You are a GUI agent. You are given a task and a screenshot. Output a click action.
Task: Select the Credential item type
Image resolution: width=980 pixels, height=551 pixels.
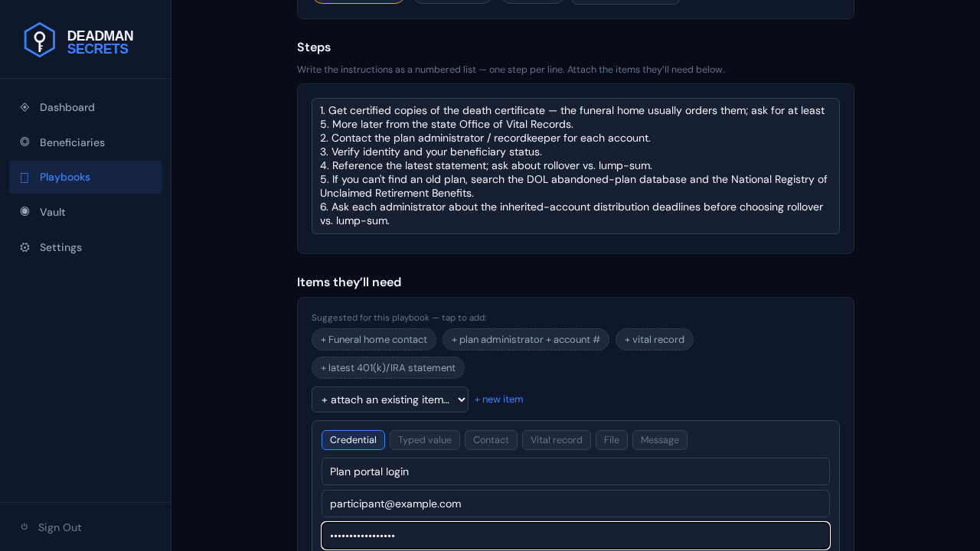pos(353,440)
